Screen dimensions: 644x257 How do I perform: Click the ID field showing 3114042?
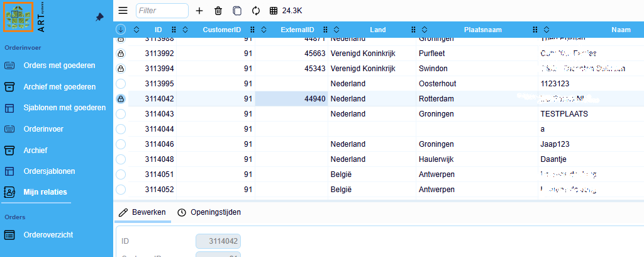(x=218, y=241)
